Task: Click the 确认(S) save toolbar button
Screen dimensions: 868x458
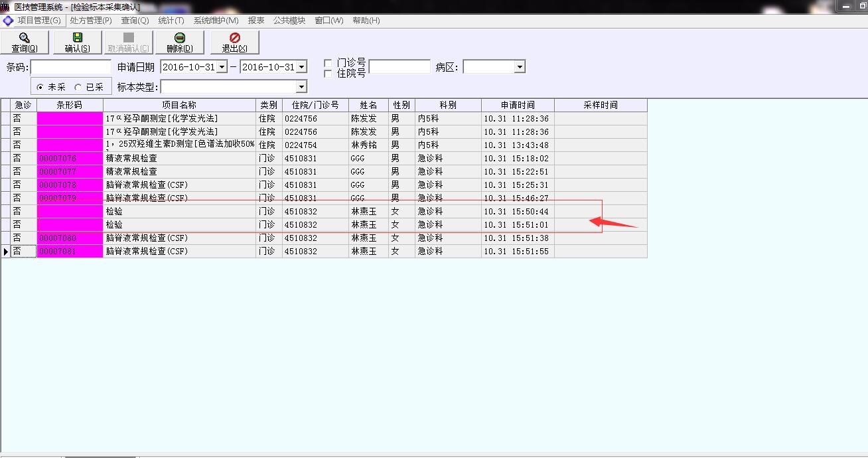Action: [x=78, y=42]
